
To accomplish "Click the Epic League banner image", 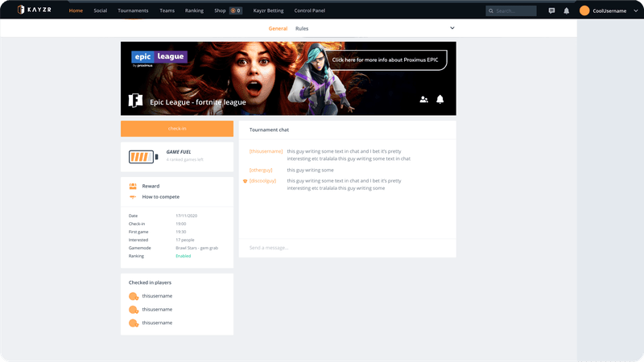I will point(288,78).
